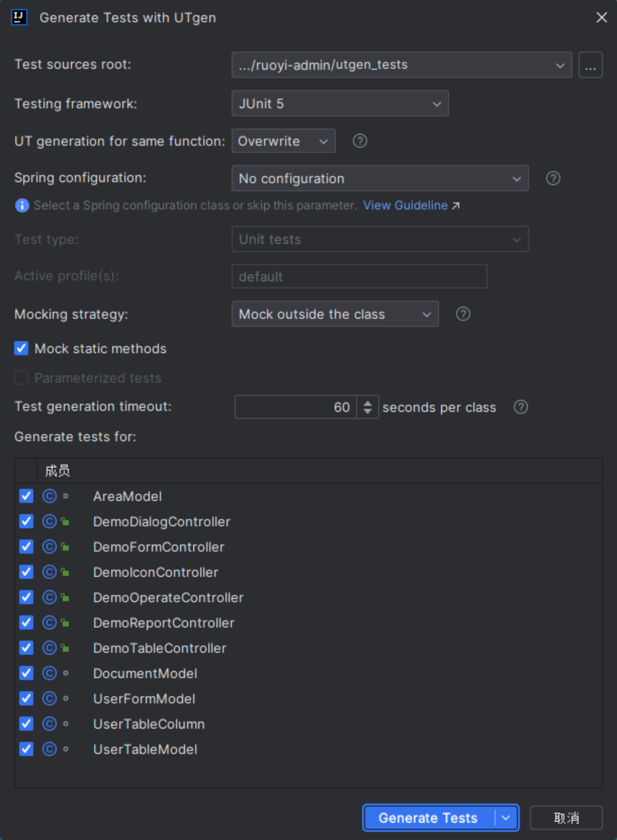
Task: Click external link arrow after View Guideline
Action: (456, 205)
